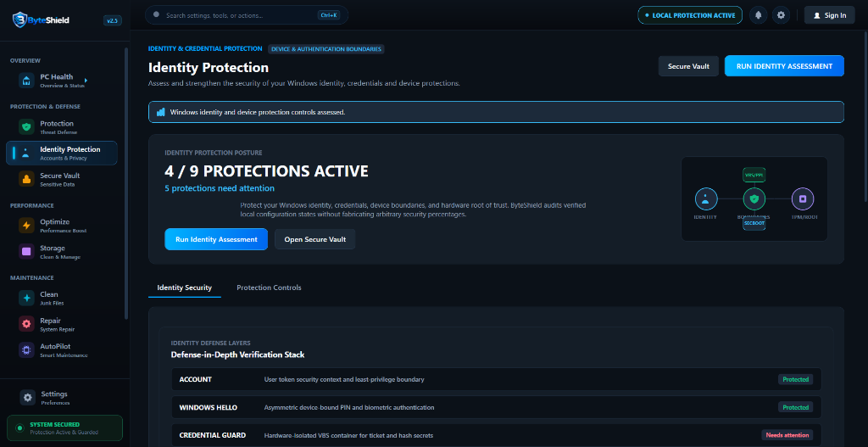Open Storage Clean & Manage section
The width and height of the screenshot is (868, 447).
61,252
